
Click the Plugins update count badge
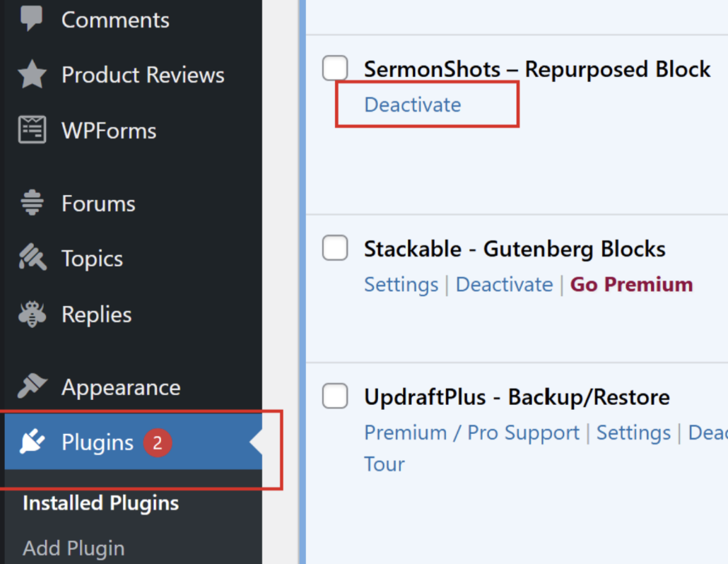158,443
